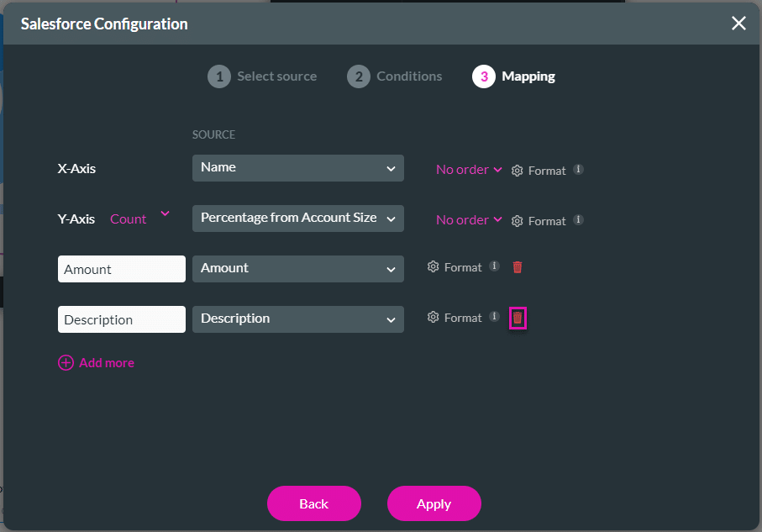This screenshot has height=532, width=762.
Task: Show info tooltip beside Y-Axis Format
Action: [x=578, y=219]
